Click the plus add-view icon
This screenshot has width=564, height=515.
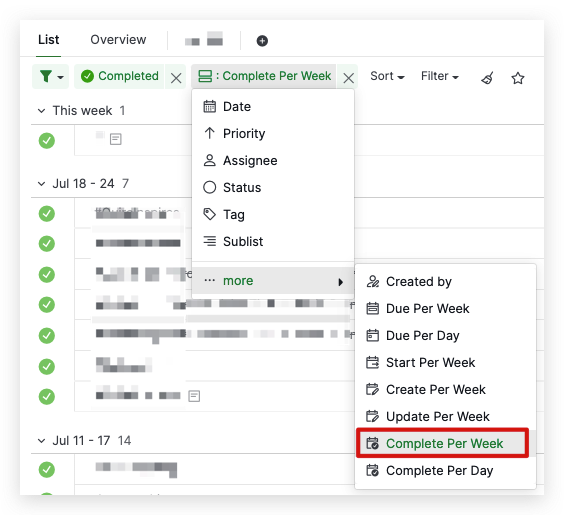[262, 41]
